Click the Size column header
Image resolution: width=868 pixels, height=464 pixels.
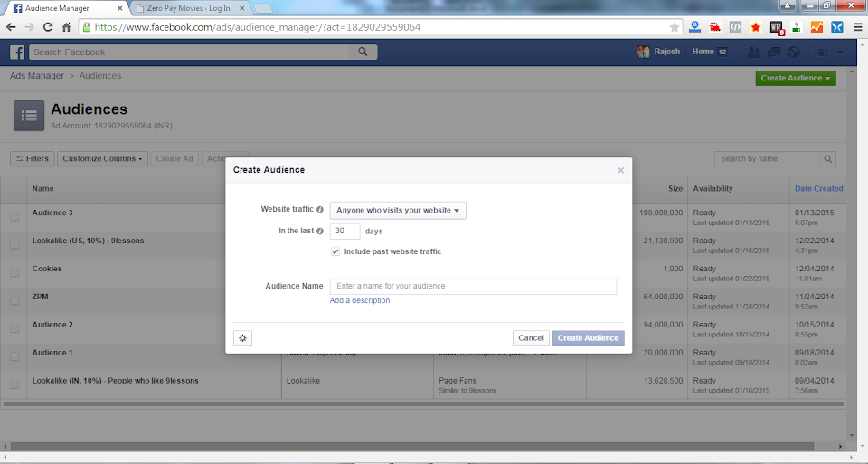click(x=675, y=189)
